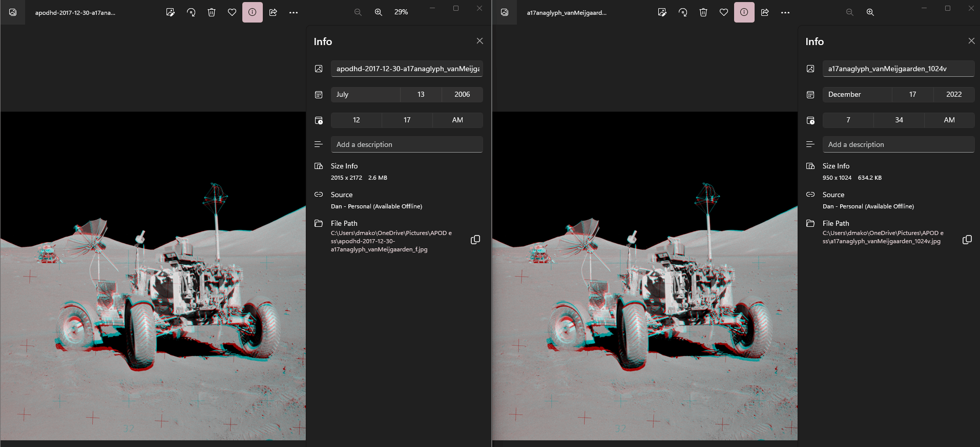Click '2015 x 2172' size text

click(x=346, y=178)
